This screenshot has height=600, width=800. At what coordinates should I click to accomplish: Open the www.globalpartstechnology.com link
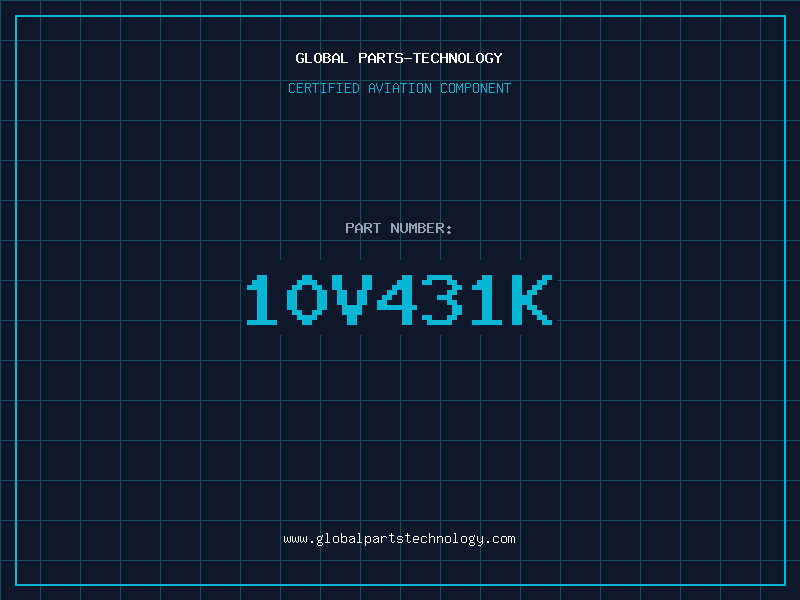click(x=399, y=539)
